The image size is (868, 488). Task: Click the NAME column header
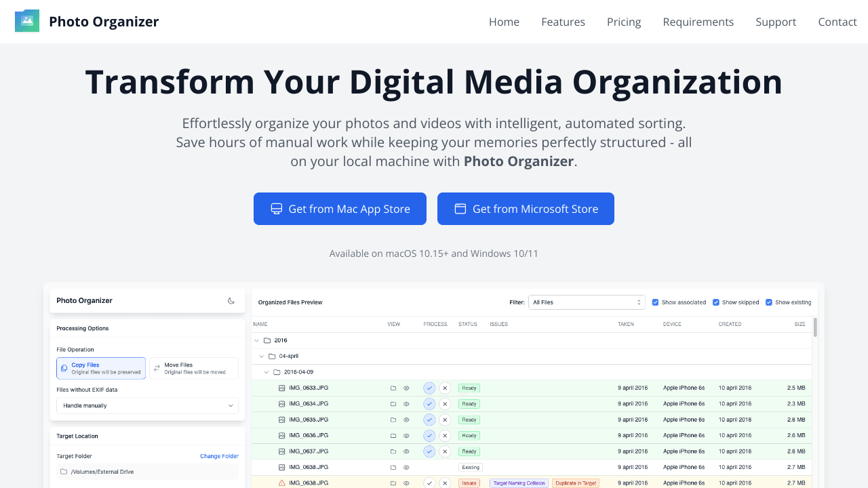(260, 324)
